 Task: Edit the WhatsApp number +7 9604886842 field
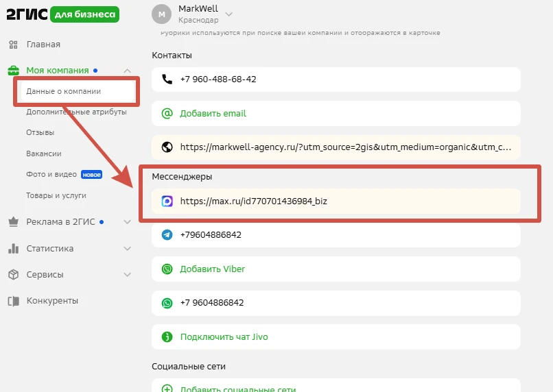[x=336, y=303]
